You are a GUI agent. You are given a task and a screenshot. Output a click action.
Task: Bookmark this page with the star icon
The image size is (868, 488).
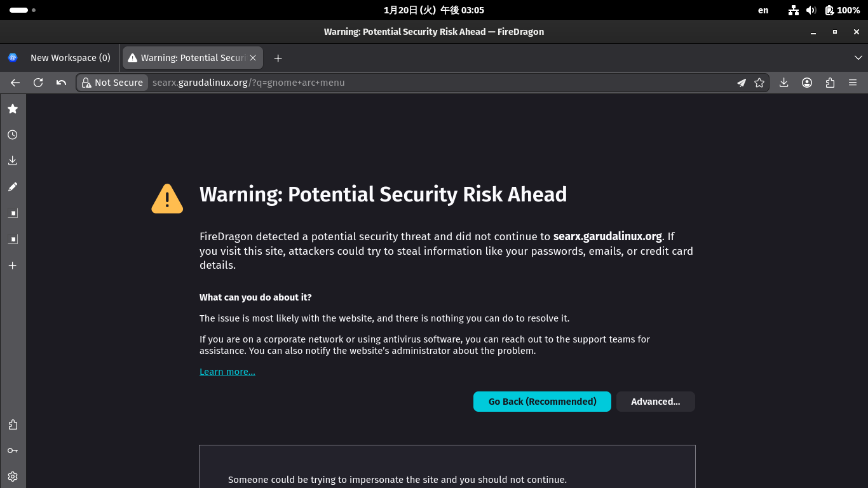pos(759,83)
